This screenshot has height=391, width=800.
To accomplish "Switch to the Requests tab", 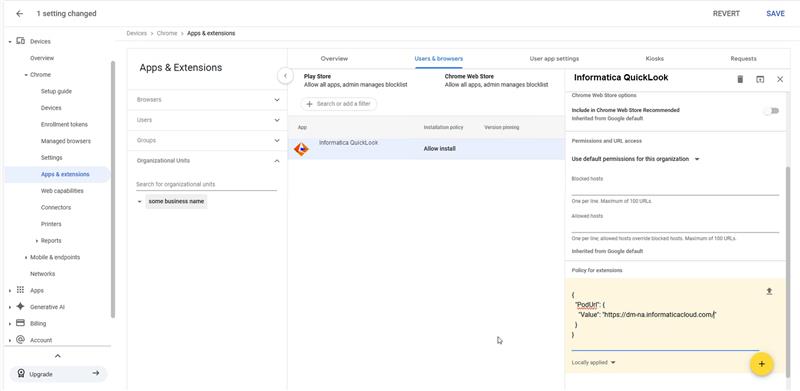I will tap(743, 59).
